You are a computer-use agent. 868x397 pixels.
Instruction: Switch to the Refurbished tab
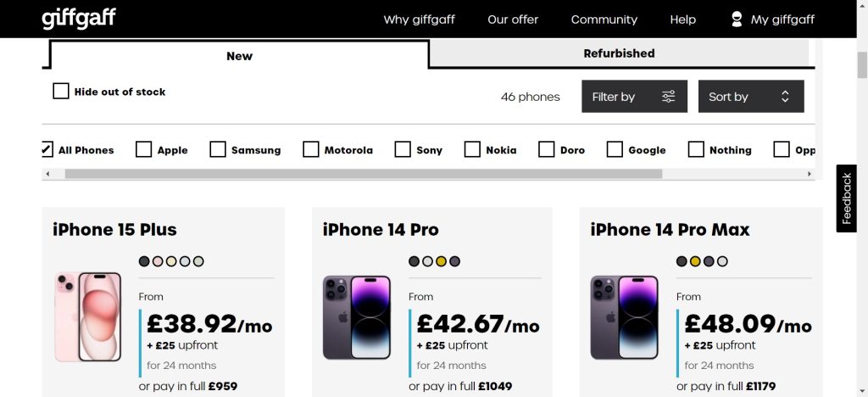tap(619, 53)
